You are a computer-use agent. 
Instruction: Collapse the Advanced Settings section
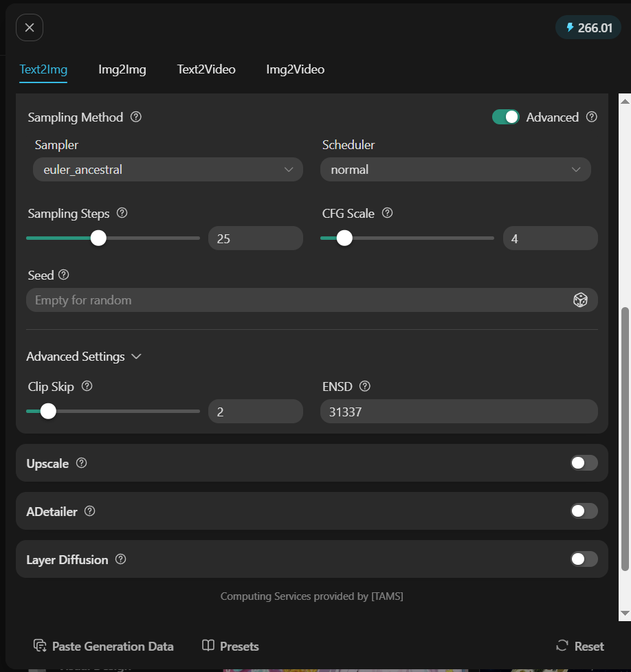[x=84, y=357]
